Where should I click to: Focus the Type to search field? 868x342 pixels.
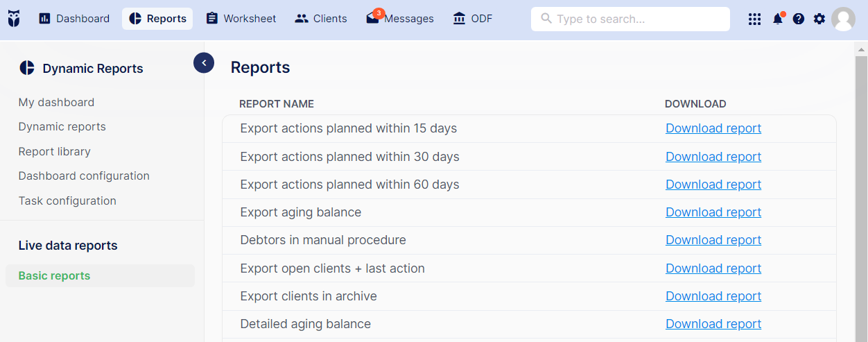[x=630, y=19]
